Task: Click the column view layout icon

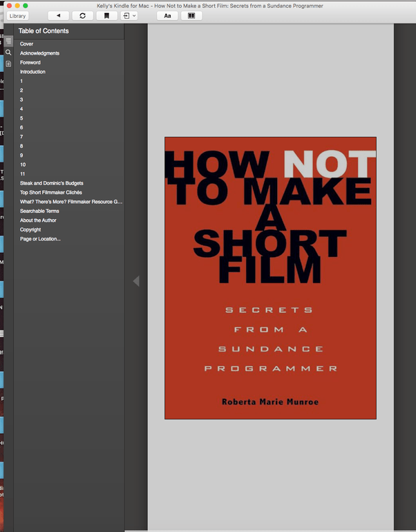Action: (191, 16)
